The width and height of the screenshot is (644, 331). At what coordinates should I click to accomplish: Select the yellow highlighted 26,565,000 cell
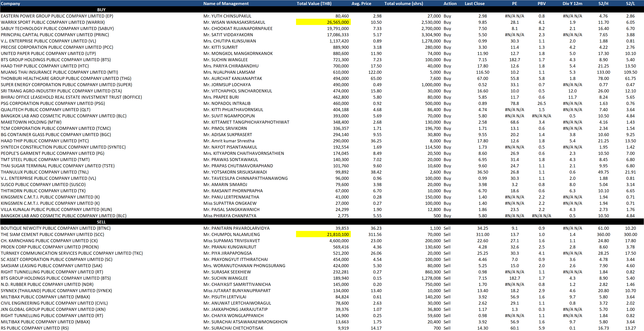click(323, 22)
